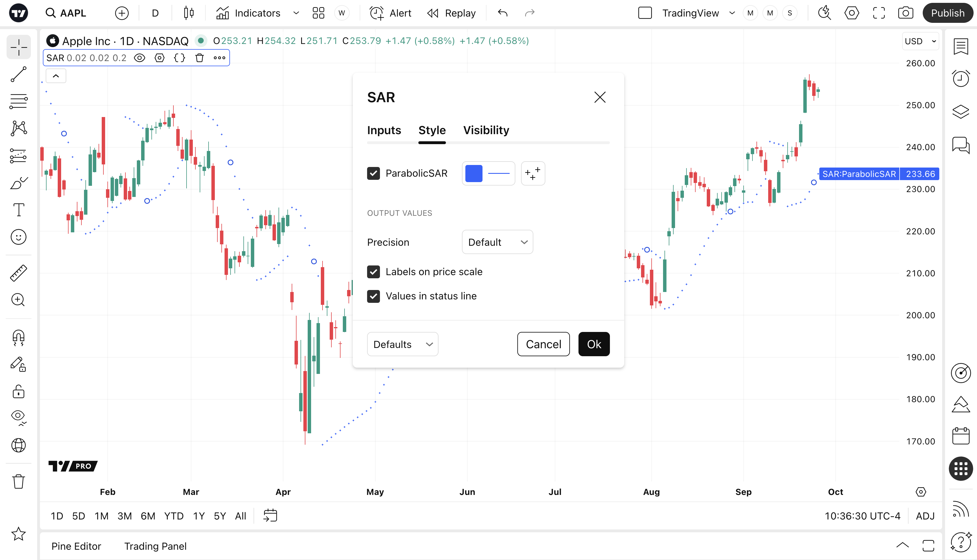Hide SAR indicator using eye icon

139,58
